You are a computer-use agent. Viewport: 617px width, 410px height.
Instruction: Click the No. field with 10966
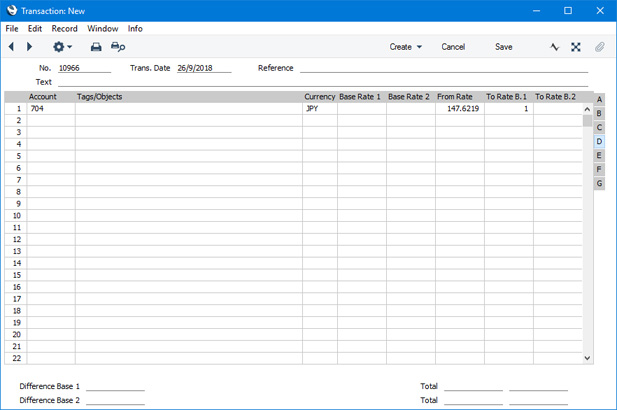(85, 68)
